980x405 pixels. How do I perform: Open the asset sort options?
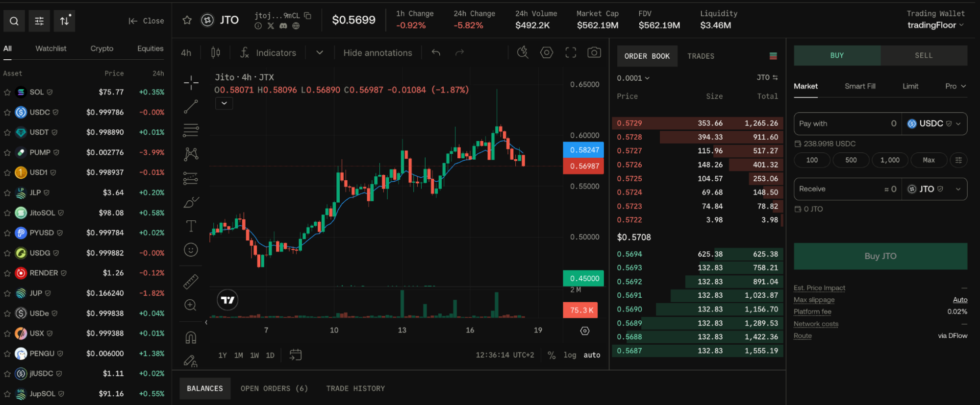(65, 21)
